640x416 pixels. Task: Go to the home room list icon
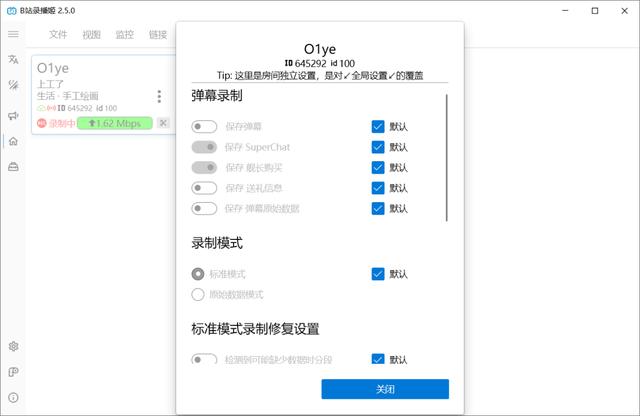pyautogui.click(x=13, y=141)
